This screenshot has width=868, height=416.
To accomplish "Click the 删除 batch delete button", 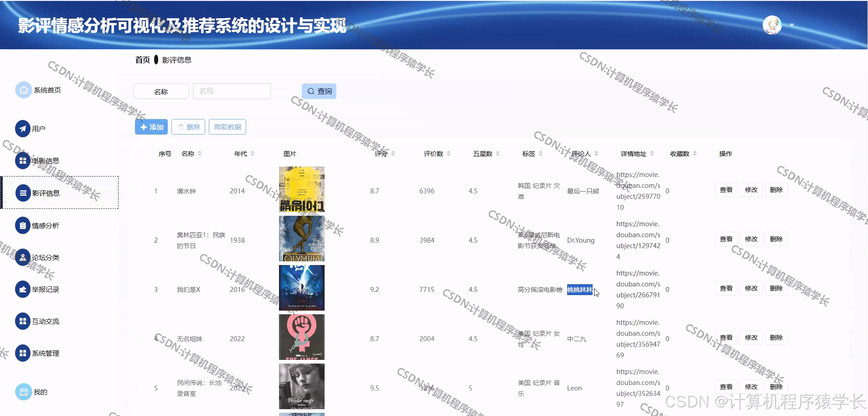I will click(188, 127).
